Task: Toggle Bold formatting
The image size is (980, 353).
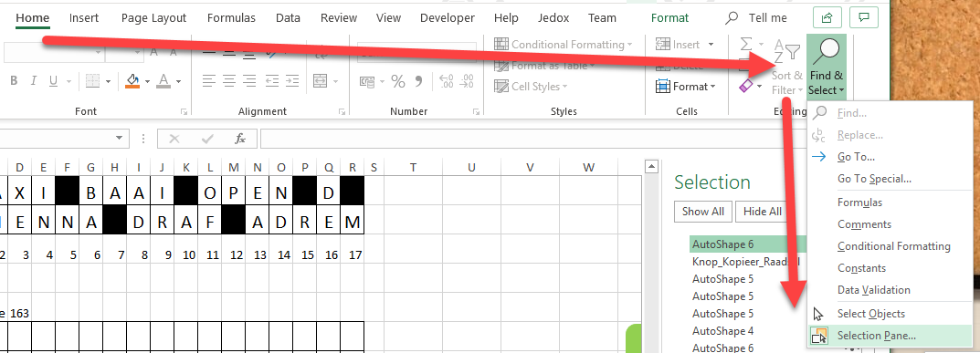Action: click(14, 81)
